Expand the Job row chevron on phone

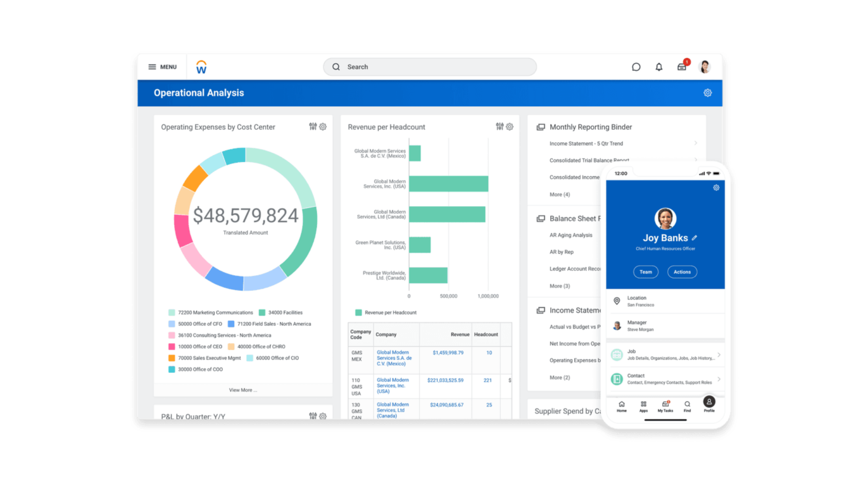coord(719,355)
